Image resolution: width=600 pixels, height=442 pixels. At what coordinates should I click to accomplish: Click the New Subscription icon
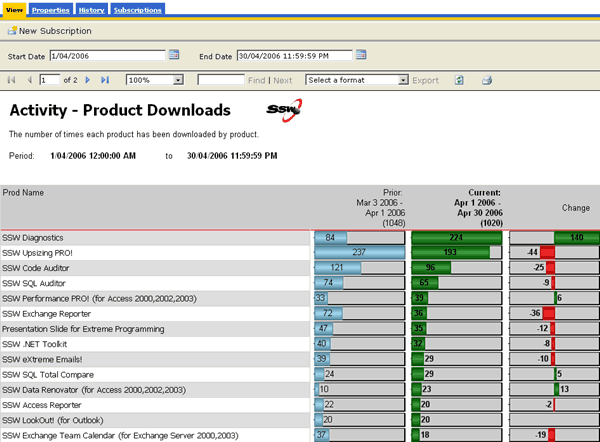point(12,31)
